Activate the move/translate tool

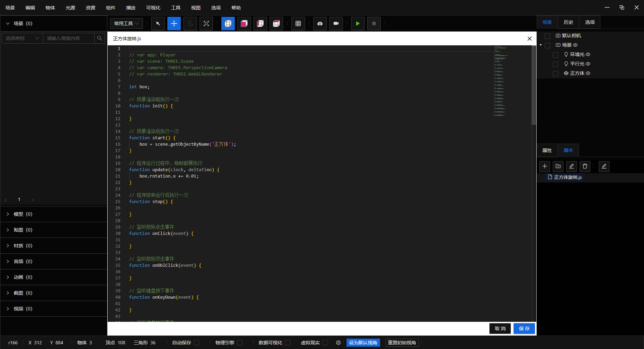[174, 23]
